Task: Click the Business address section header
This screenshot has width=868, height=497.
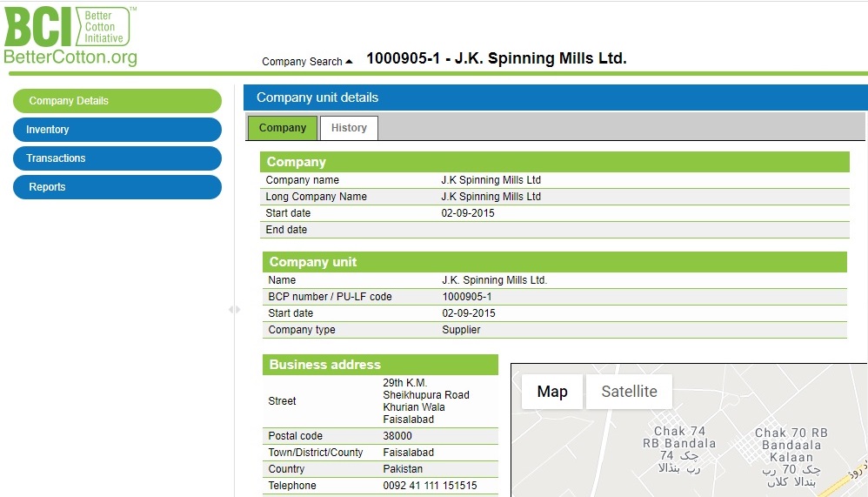Action: (x=380, y=365)
